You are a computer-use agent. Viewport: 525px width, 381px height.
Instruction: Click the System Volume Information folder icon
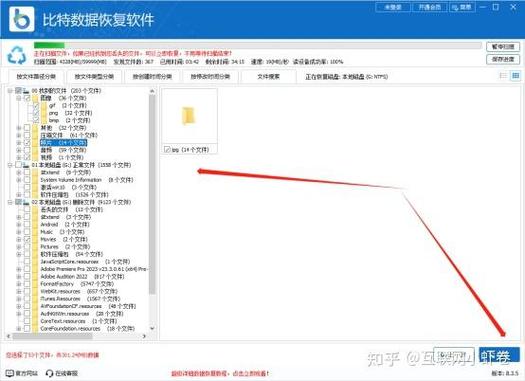click(35, 180)
